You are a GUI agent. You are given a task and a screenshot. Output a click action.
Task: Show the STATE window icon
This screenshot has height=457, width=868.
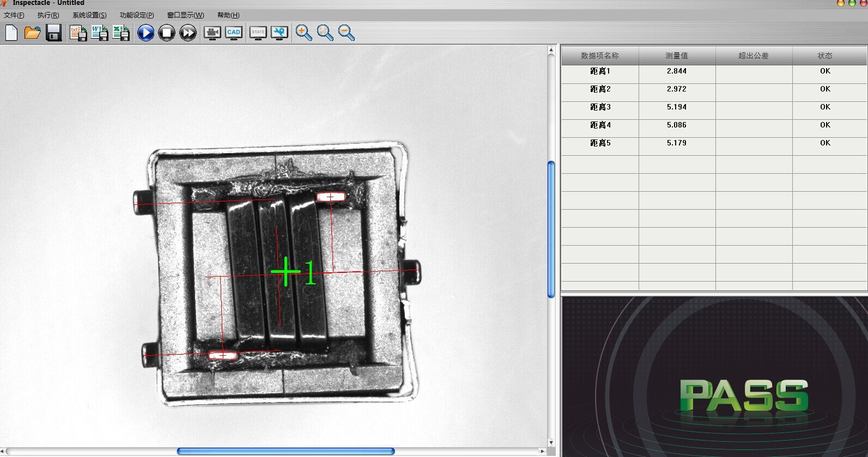pos(258,33)
